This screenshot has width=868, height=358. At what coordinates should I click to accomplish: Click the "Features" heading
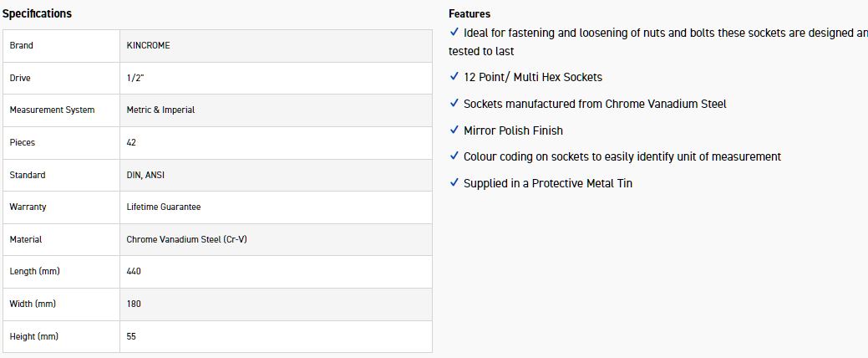470,13
